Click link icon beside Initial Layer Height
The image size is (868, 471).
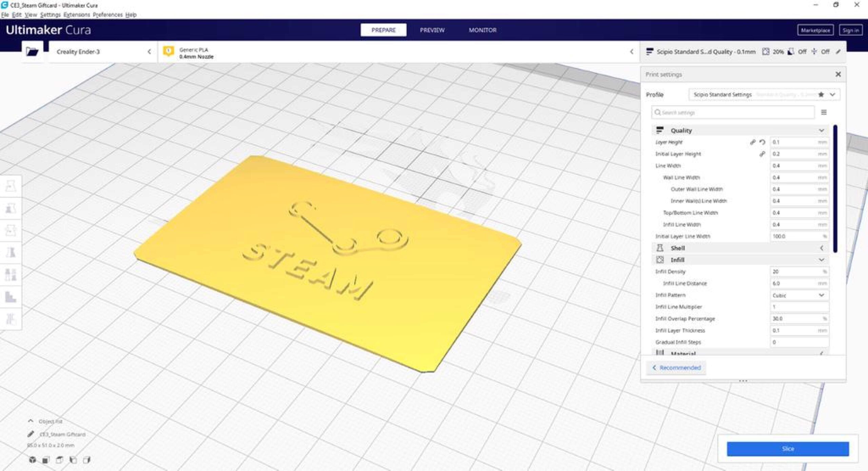[762, 154]
